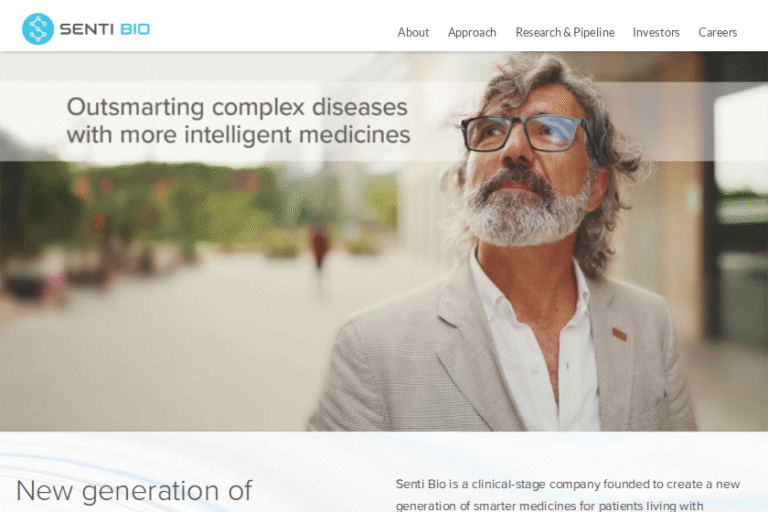768x512 pixels.
Task: Click the SENTI wordmark beside the logo
Action: coord(87,29)
